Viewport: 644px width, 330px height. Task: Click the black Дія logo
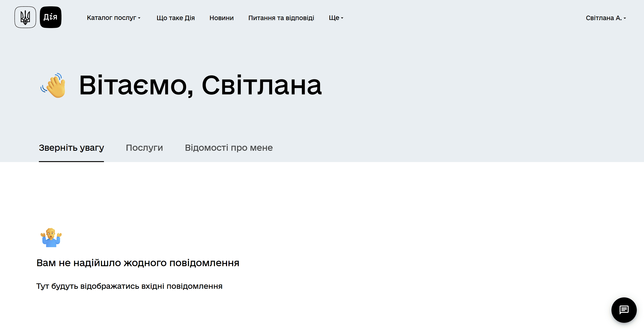pos(50,17)
